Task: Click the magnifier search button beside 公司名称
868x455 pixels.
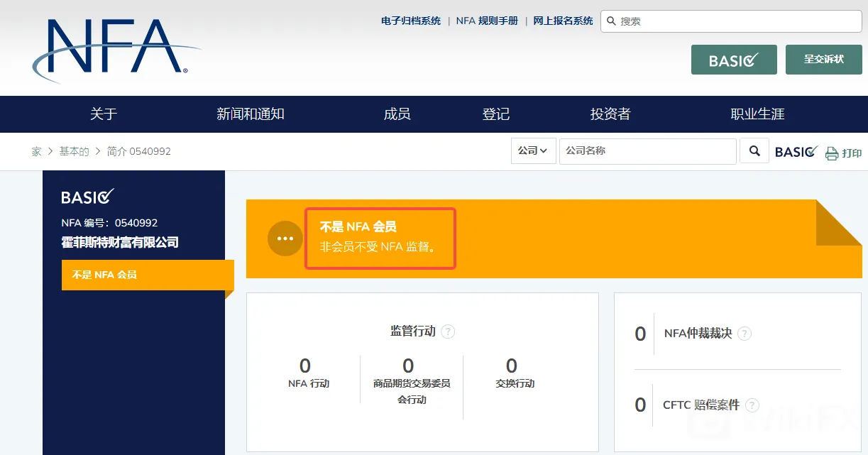Action: point(754,151)
